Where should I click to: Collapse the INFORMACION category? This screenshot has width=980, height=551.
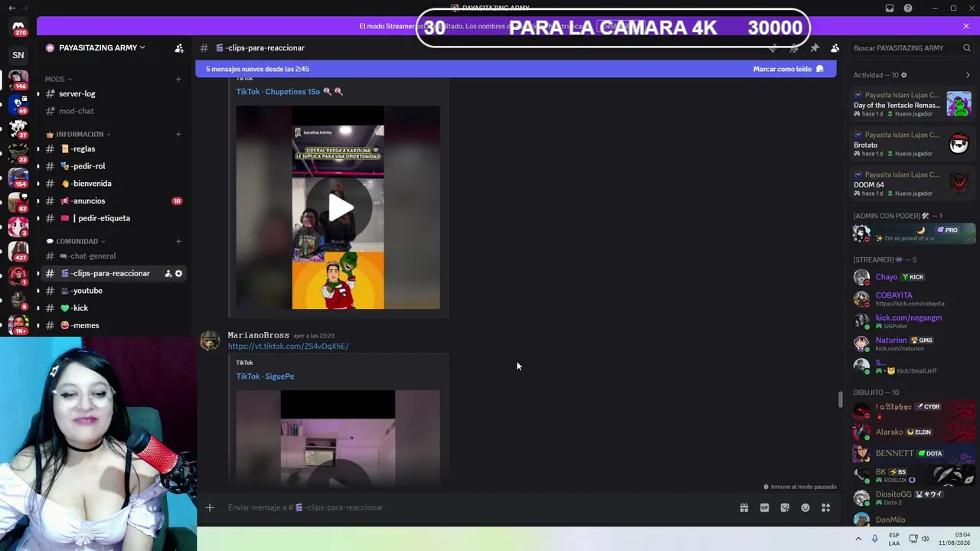coord(79,134)
